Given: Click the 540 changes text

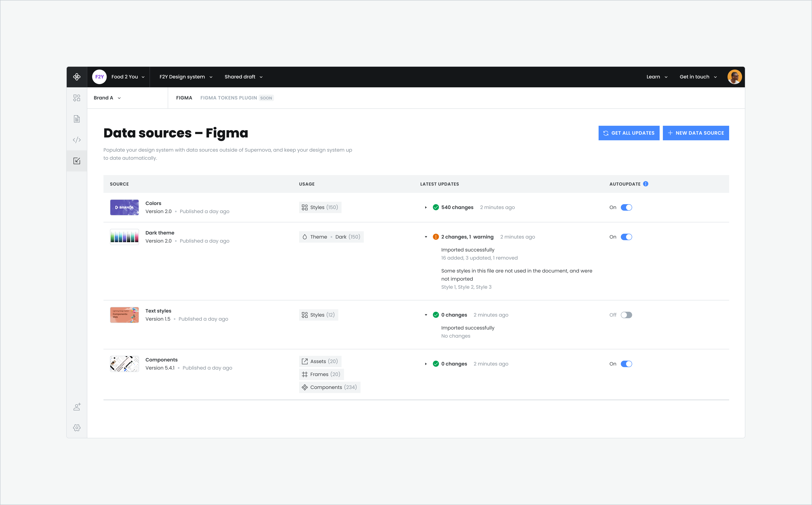Looking at the screenshot, I should pyautogui.click(x=457, y=207).
